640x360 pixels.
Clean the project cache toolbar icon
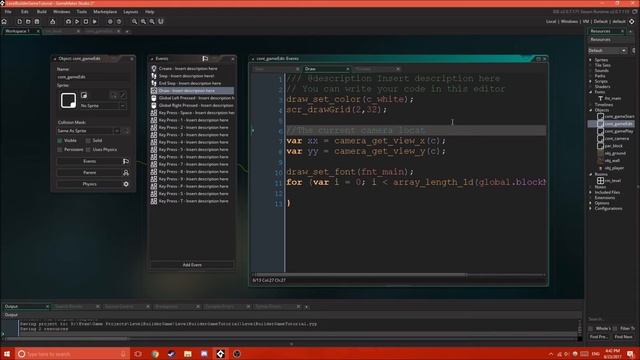95,22
